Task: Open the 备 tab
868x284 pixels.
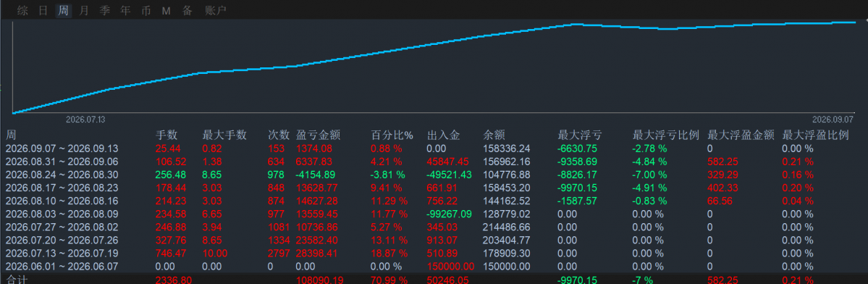Action: (x=187, y=11)
